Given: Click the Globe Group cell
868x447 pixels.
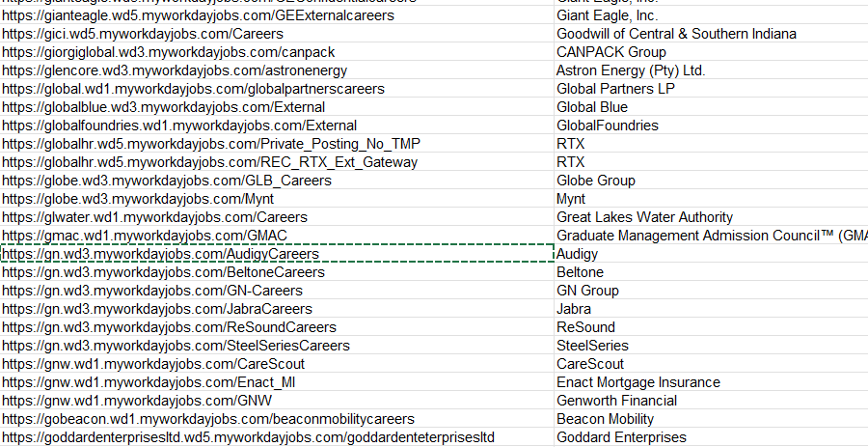Looking at the screenshot, I should [x=711, y=181].
